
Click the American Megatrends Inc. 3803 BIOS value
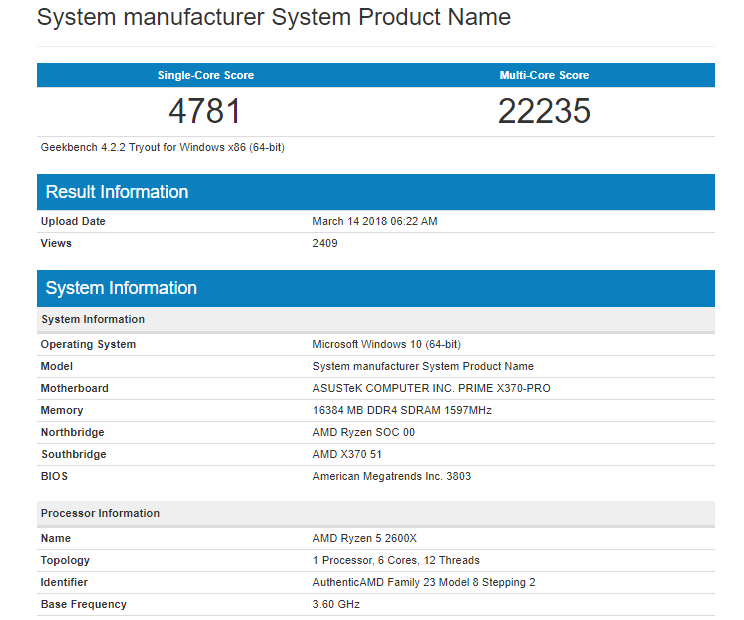(x=392, y=476)
